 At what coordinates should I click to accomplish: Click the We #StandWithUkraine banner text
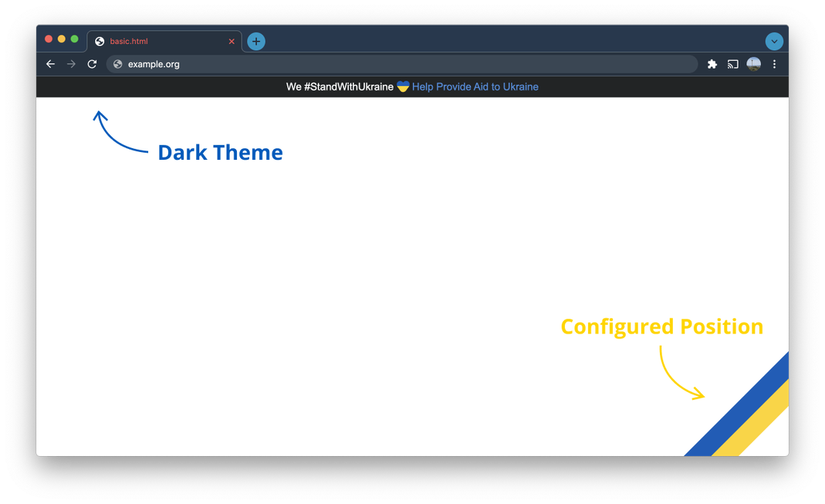tap(340, 87)
